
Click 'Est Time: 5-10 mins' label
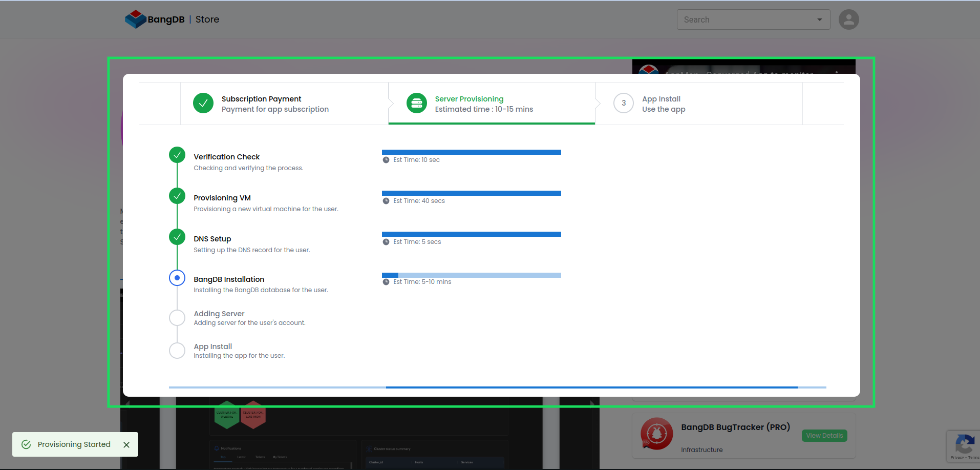click(422, 282)
